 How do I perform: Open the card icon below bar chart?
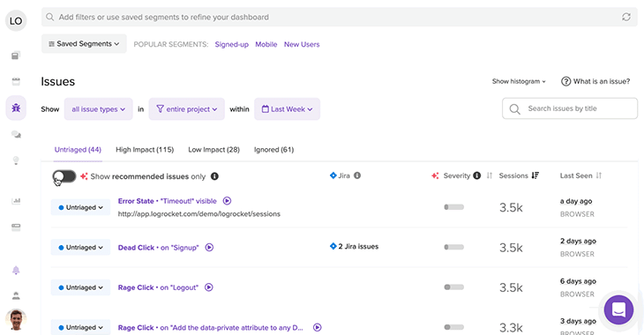coord(16,227)
